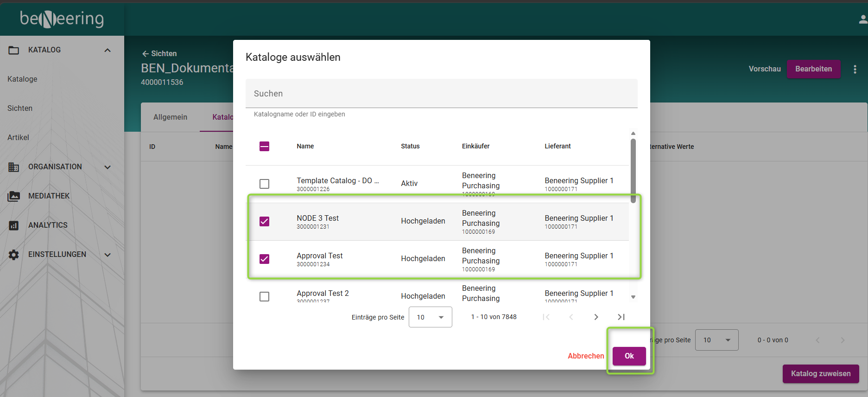
Task: Open the three-dot more options menu
Action: coord(855,69)
